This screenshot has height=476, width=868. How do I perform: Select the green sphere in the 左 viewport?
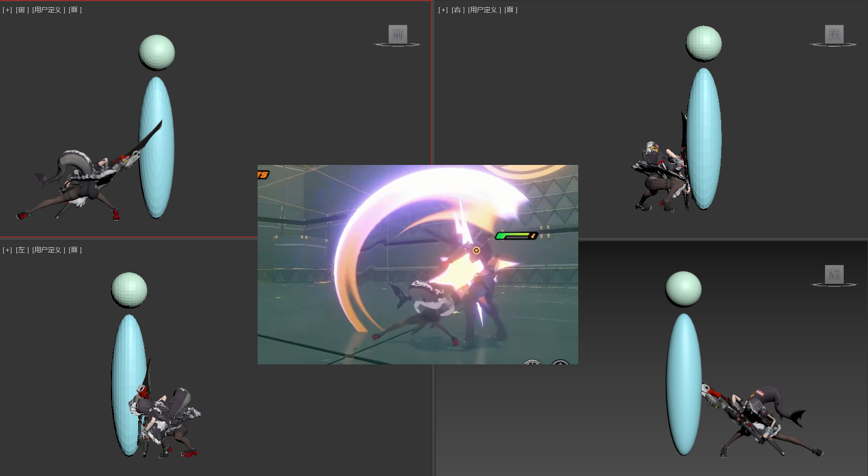(x=129, y=290)
